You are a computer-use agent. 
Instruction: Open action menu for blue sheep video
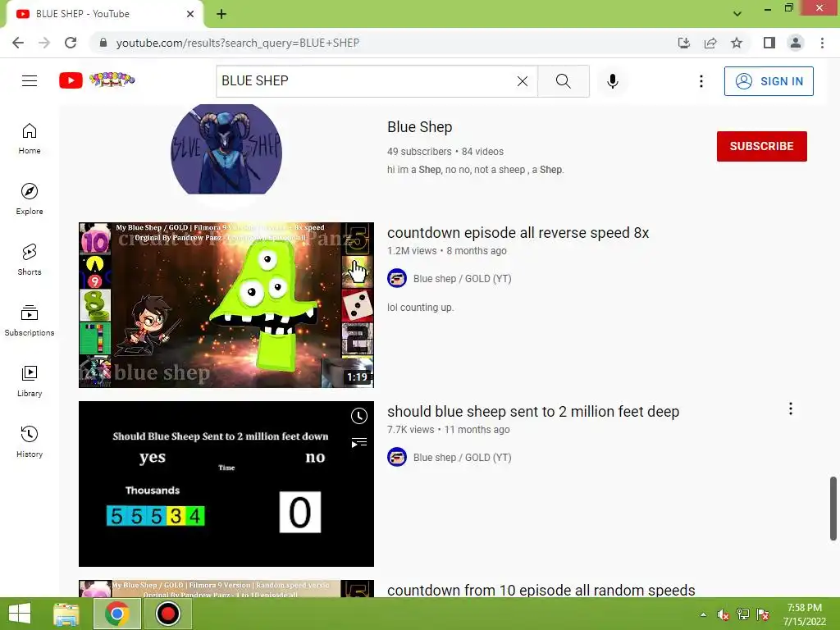pos(791,409)
